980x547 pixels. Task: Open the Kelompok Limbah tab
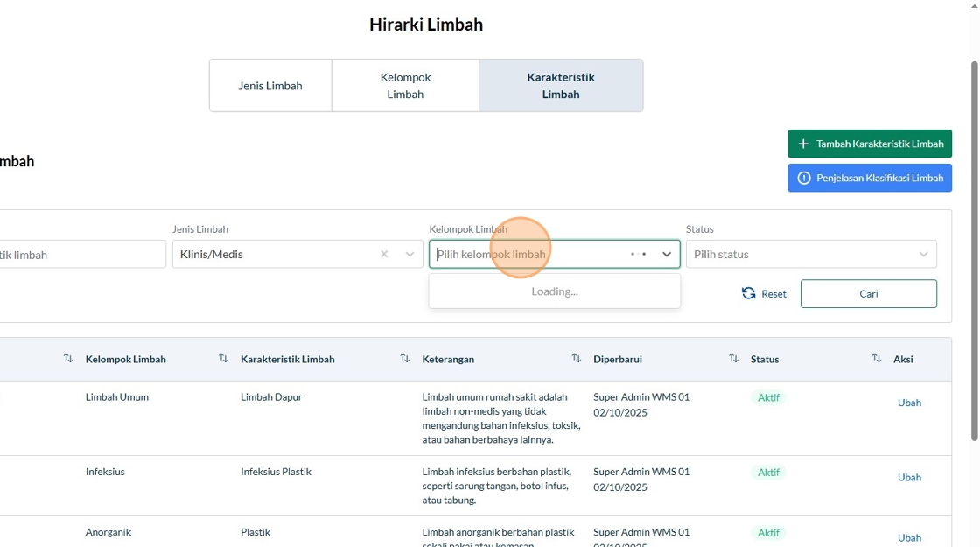click(x=405, y=86)
